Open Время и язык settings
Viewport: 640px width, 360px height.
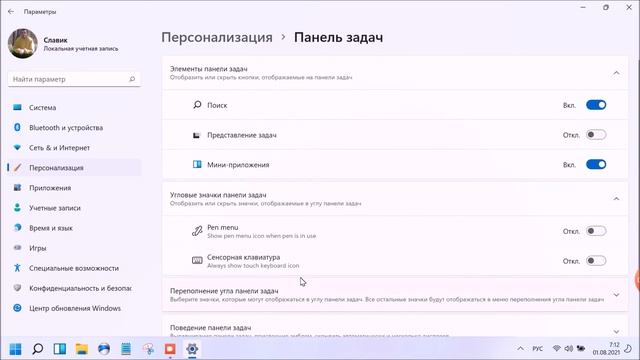tap(74, 228)
